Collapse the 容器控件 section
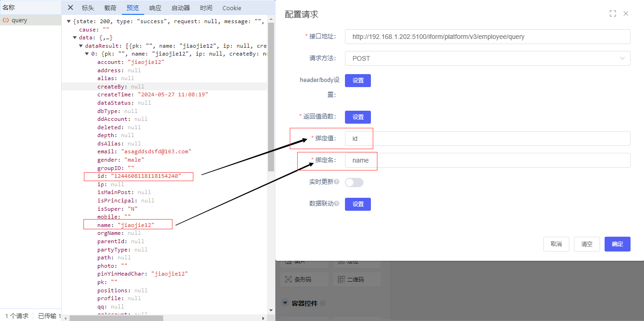The image size is (644, 321). point(285,303)
